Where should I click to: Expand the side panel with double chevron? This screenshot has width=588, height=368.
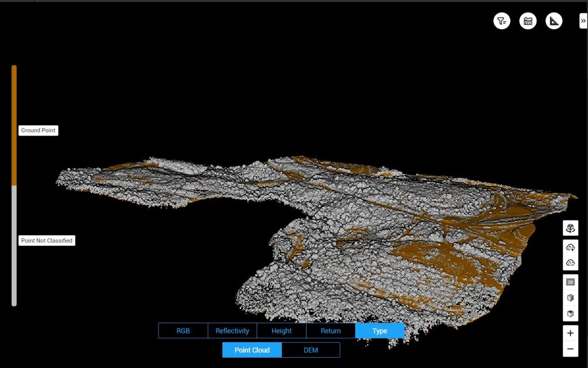click(x=583, y=21)
